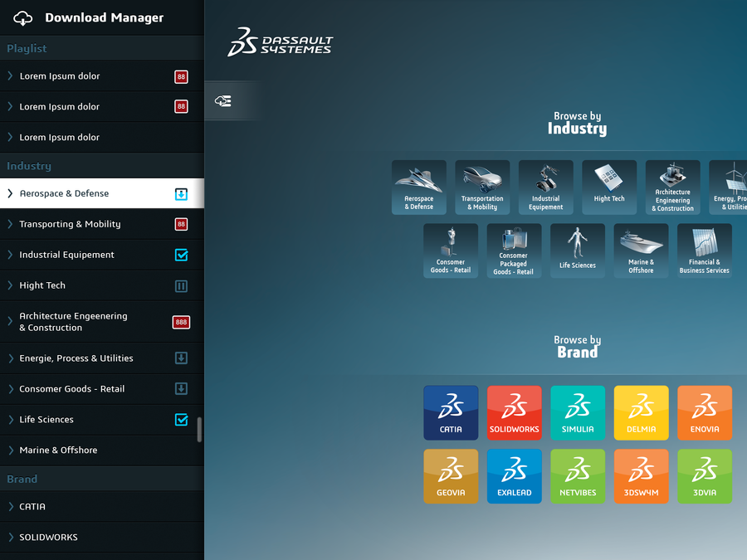Screen dimensions: 747x560
Task: Click the Marine & Offshore industry tile
Action: click(x=641, y=250)
